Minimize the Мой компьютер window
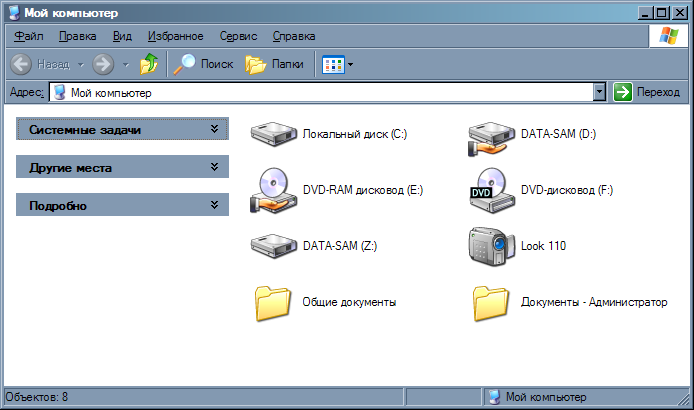Screen dimensions: 694x410 click(x=645, y=13)
